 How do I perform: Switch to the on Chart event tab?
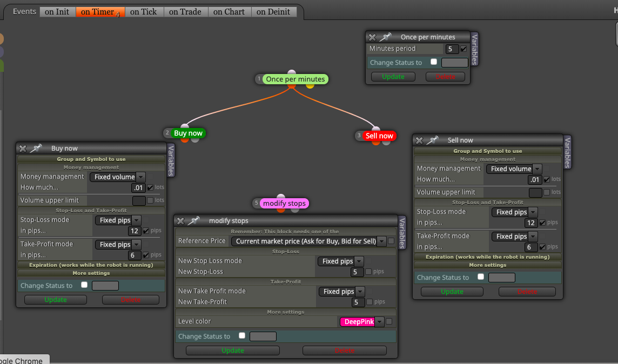pos(229,12)
